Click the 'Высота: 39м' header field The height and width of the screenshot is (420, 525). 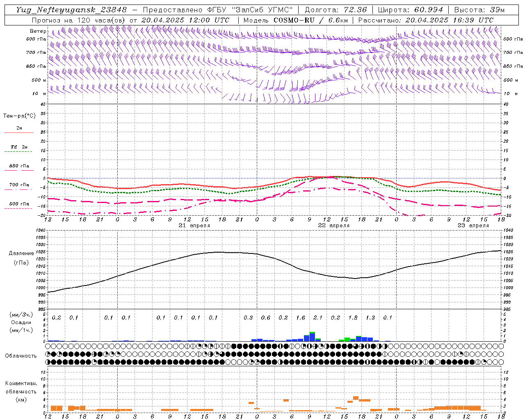(479, 10)
